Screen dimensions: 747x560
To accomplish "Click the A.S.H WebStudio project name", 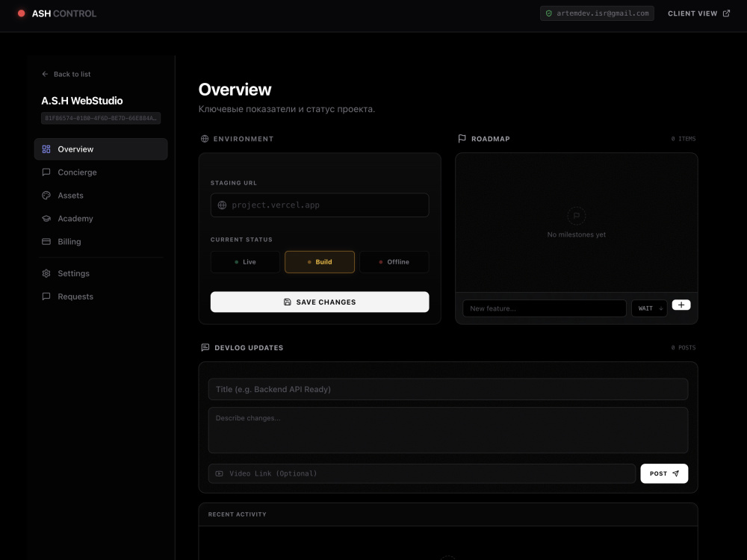I will click(82, 101).
